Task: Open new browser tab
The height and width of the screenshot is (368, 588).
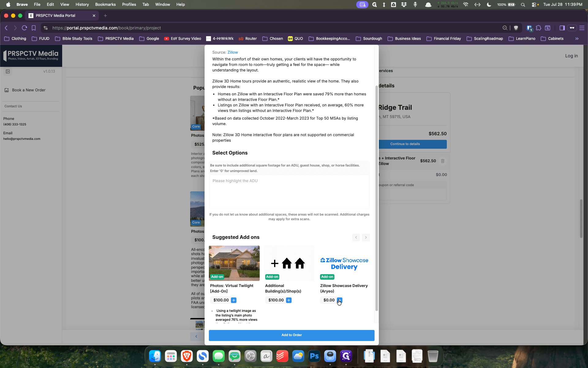Action: point(105,16)
